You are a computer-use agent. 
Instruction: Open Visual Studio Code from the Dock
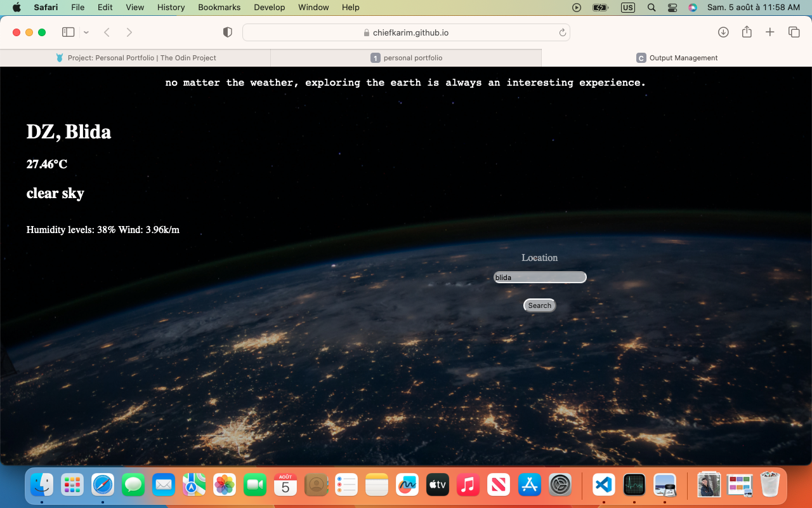point(603,486)
